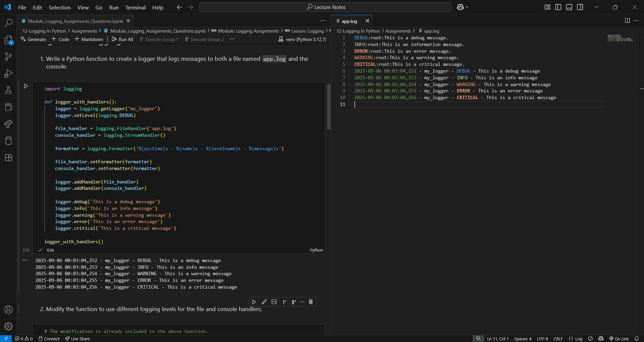Split the app.log editor to the right
644x342 pixels.
click(628, 21)
